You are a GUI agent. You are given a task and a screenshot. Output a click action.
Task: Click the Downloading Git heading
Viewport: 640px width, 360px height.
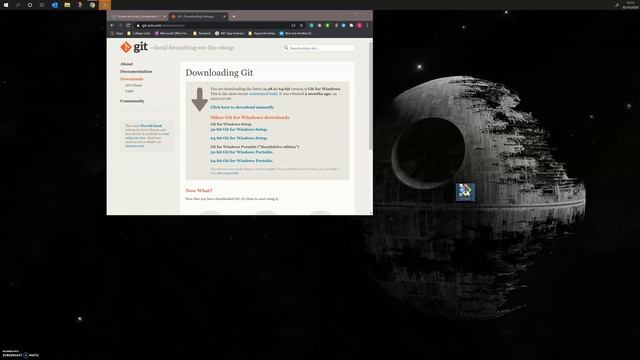click(x=219, y=73)
